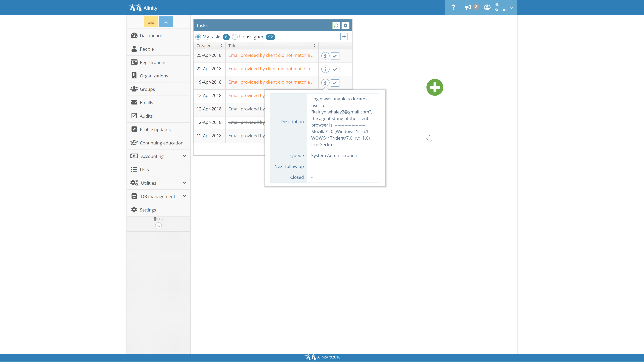
Task: Open Profile updates in the sidebar
Action: click(158, 129)
